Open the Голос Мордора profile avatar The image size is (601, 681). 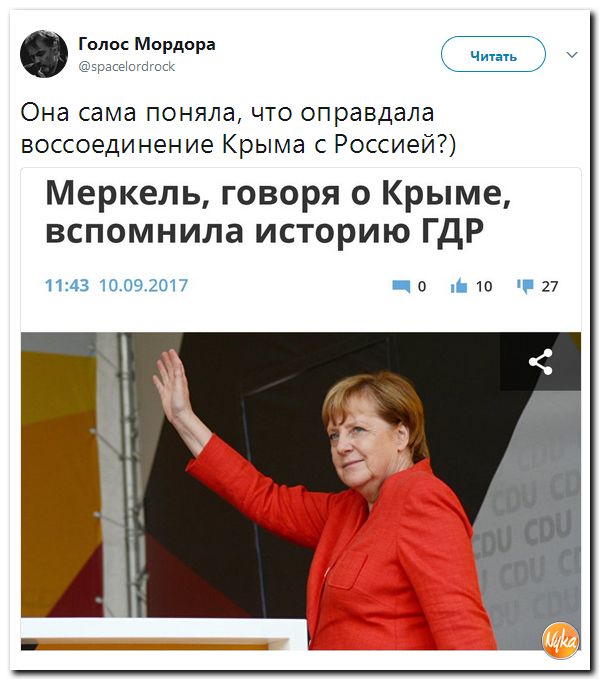tap(43, 54)
